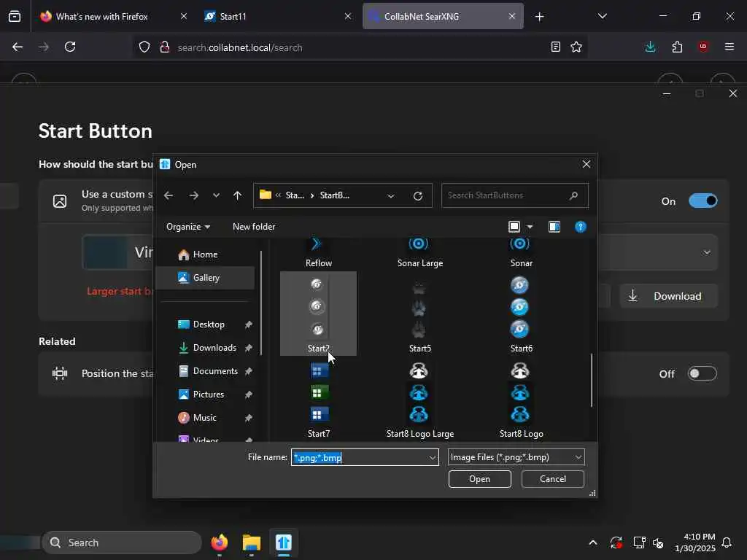This screenshot has width=747, height=560.
Task: Expand the File name dropdown arrow
Action: [432, 457]
